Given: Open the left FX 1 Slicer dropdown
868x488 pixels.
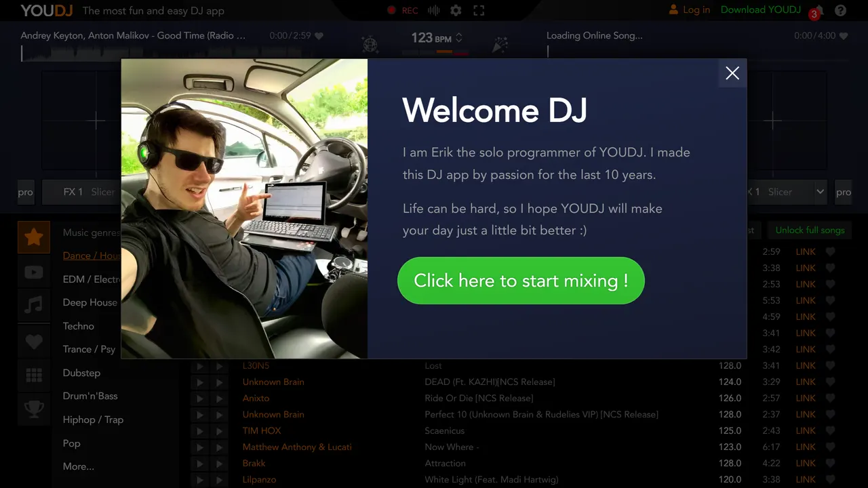Looking at the screenshot, I should tap(83, 192).
